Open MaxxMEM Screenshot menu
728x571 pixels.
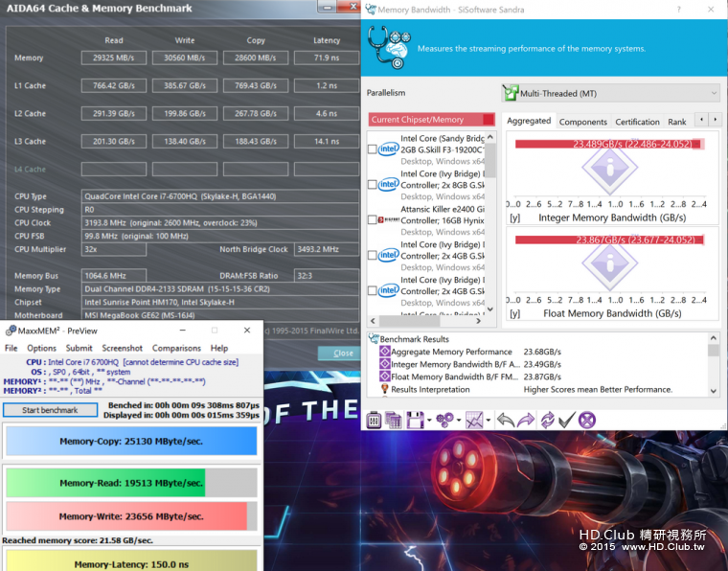tap(122, 348)
